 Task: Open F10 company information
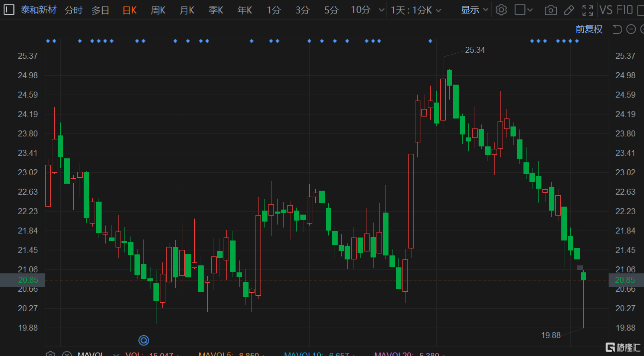[x=625, y=10]
